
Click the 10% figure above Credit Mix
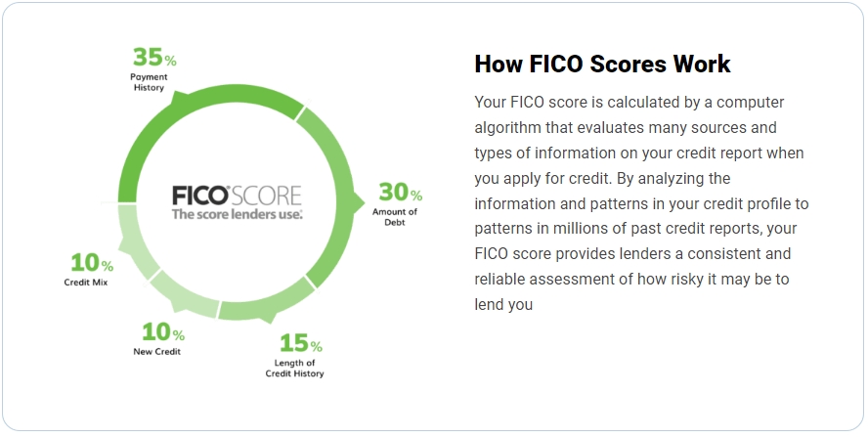[92, 263]
